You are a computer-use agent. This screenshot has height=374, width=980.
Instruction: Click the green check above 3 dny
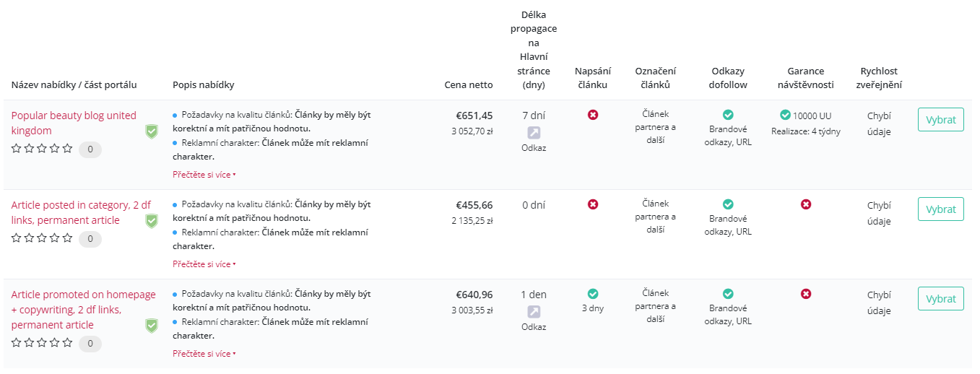tap(593, 294)
